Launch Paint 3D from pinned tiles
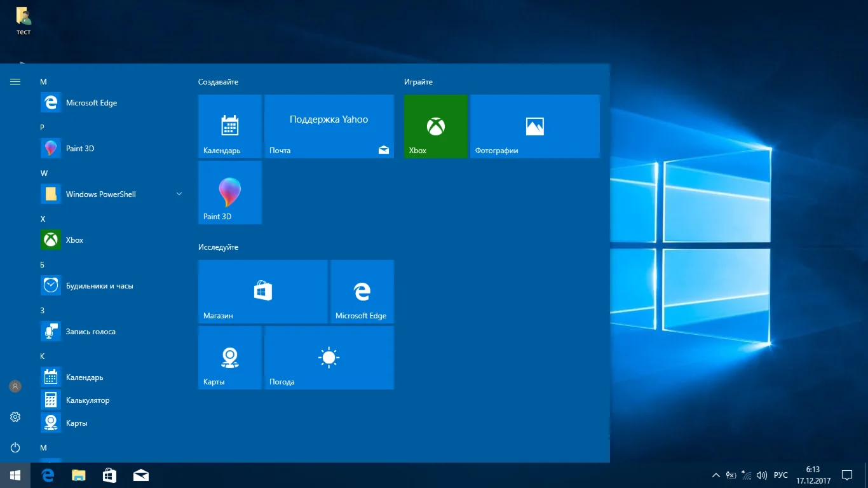 pyautogui.click(x=230, y=193)
